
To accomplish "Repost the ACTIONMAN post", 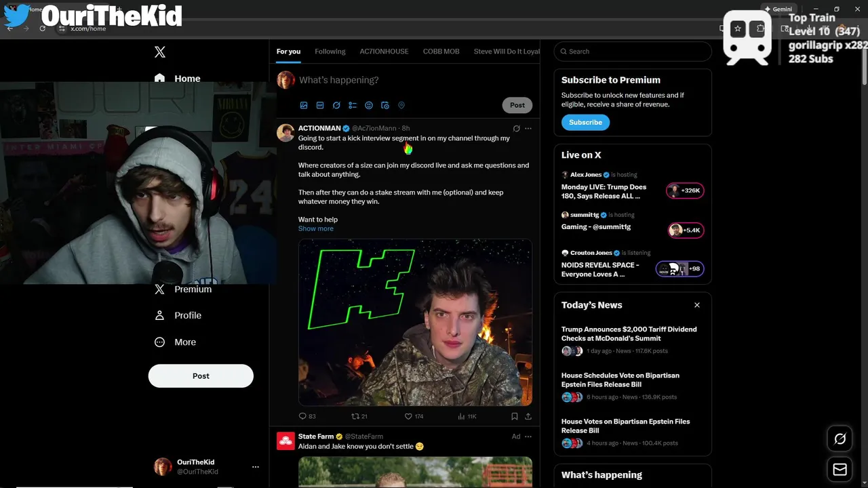I will point(359,416).
